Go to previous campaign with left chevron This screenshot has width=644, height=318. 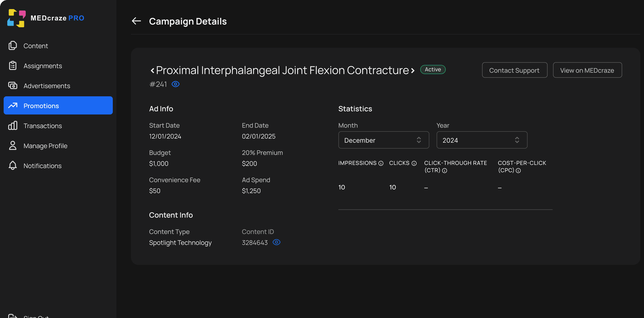pos(152,71)
